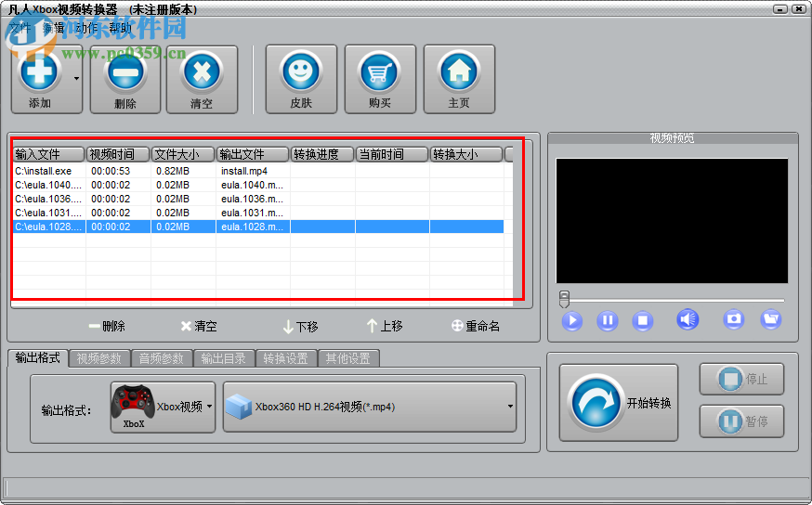Click the 转换大小 column header
The image size is (812, 505).
coord(466,154)
